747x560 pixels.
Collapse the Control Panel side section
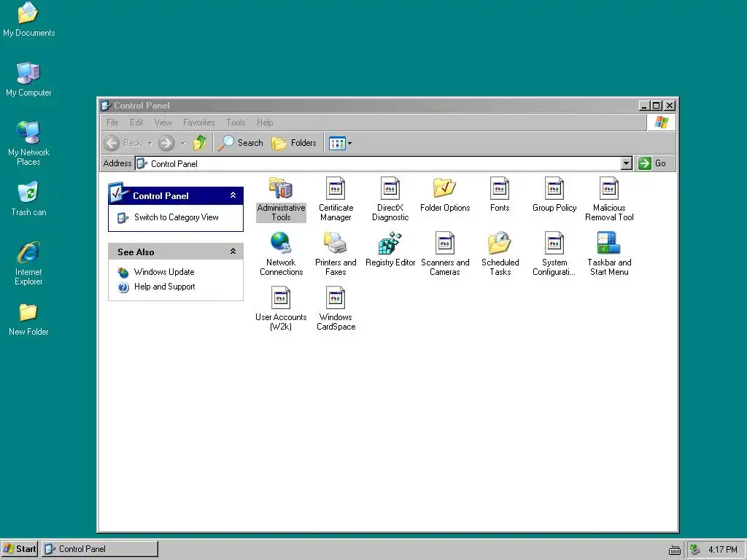click(x=233, y=195)
